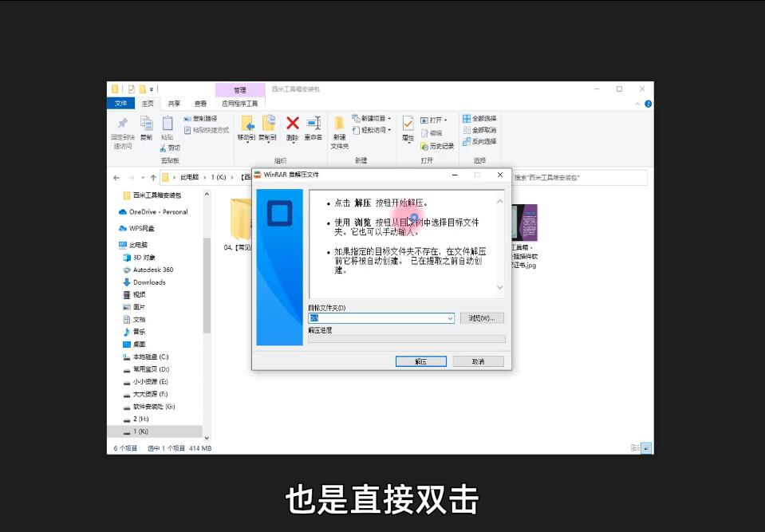Click 取消 button in WinRAR dialog
This screenshot has height=532, width=765.
pos(478,361)
